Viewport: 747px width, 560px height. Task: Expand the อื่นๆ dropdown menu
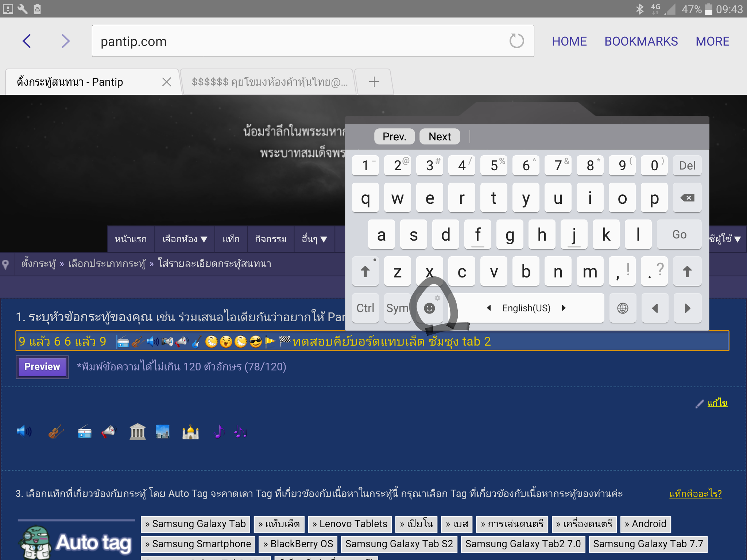pyautogui.click(x=314, y=239)
